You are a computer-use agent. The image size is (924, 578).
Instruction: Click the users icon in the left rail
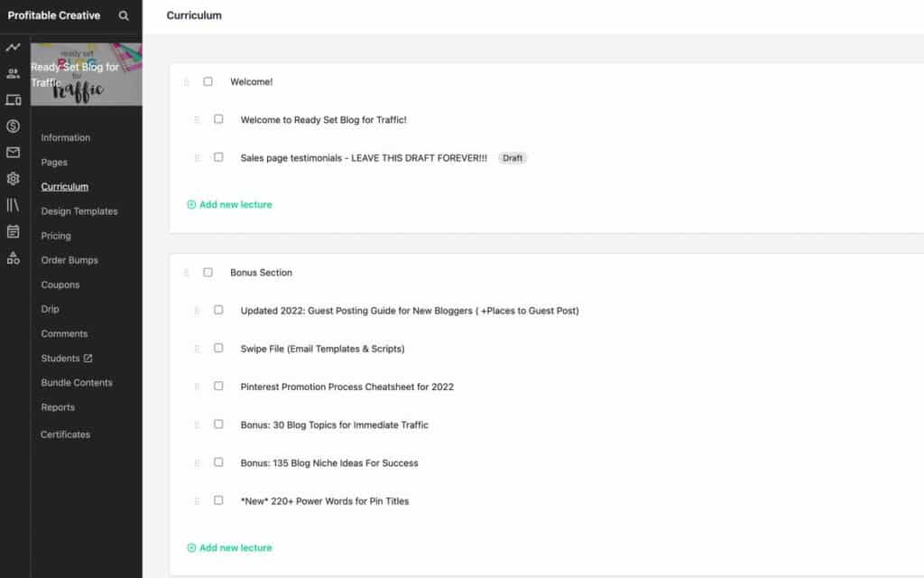(x=13, y=73)
